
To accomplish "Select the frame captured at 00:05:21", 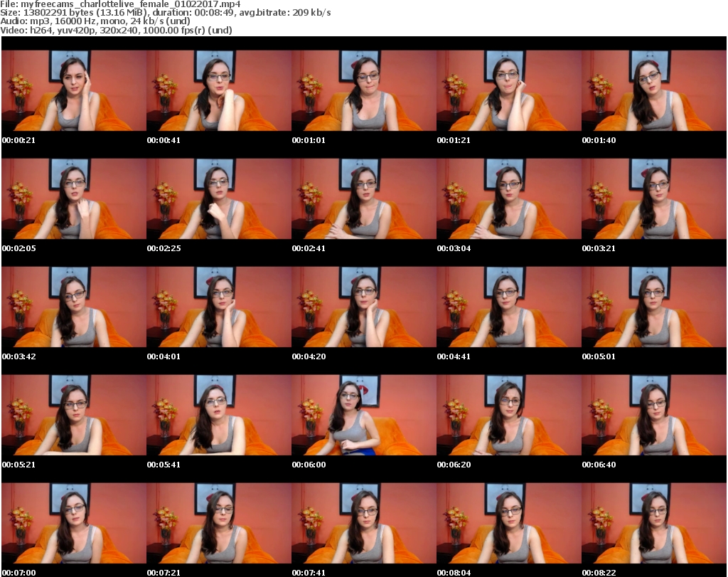I will tap(74, 415).
